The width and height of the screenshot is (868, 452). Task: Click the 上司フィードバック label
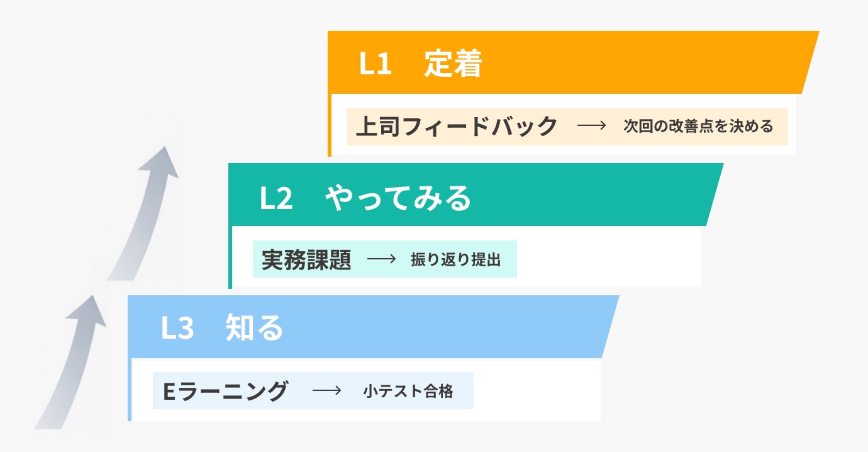(x=457, y=126)
